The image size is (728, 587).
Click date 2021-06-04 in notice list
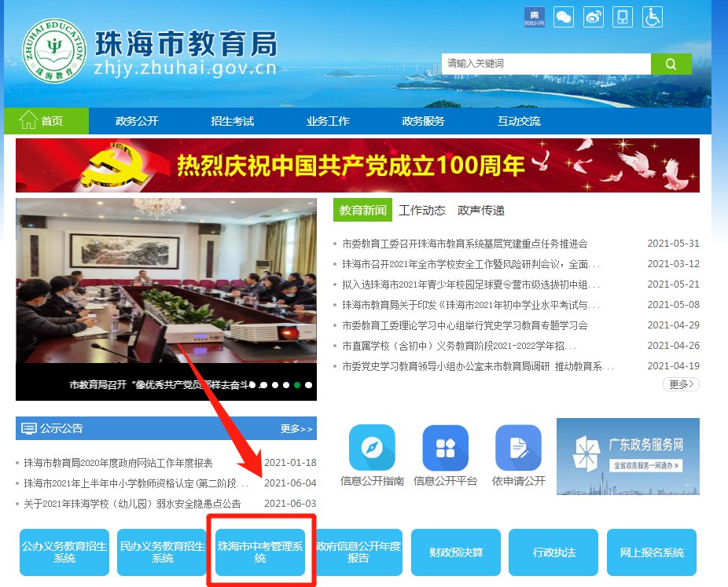(x=290, y=483)
